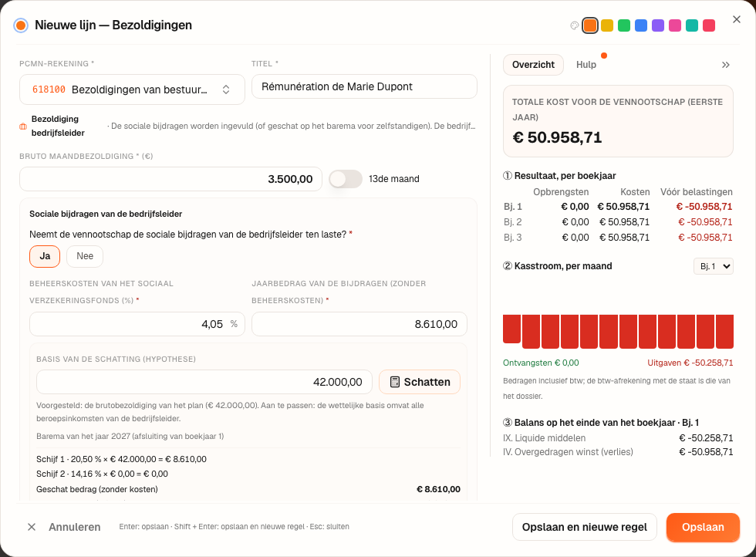The image size is (756, 557).
Task: Switch to the Overzicht tab
Action: 533,65
